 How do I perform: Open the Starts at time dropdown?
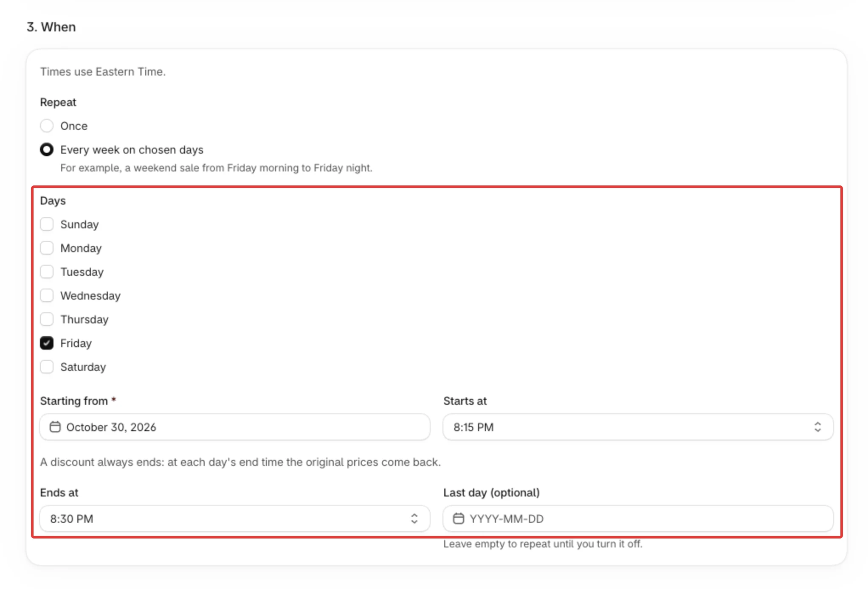638,427
